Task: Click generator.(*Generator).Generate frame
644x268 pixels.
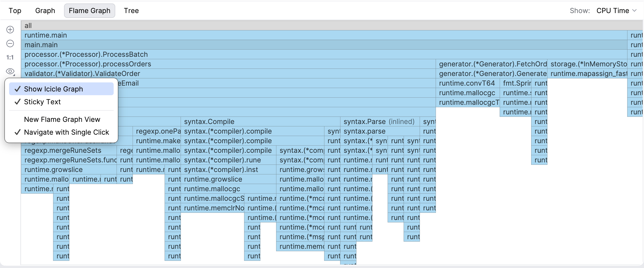Action: tap(492, 74)
